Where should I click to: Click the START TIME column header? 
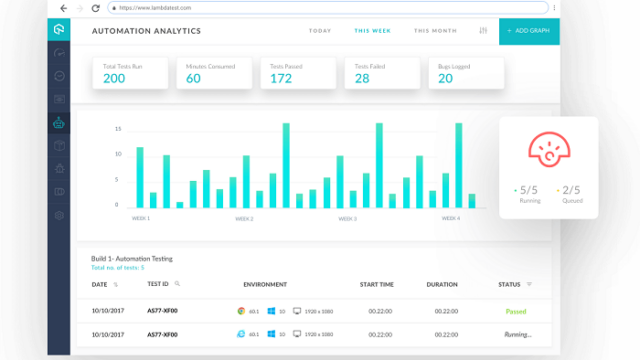pyautogui.click(x=377, y=284)
